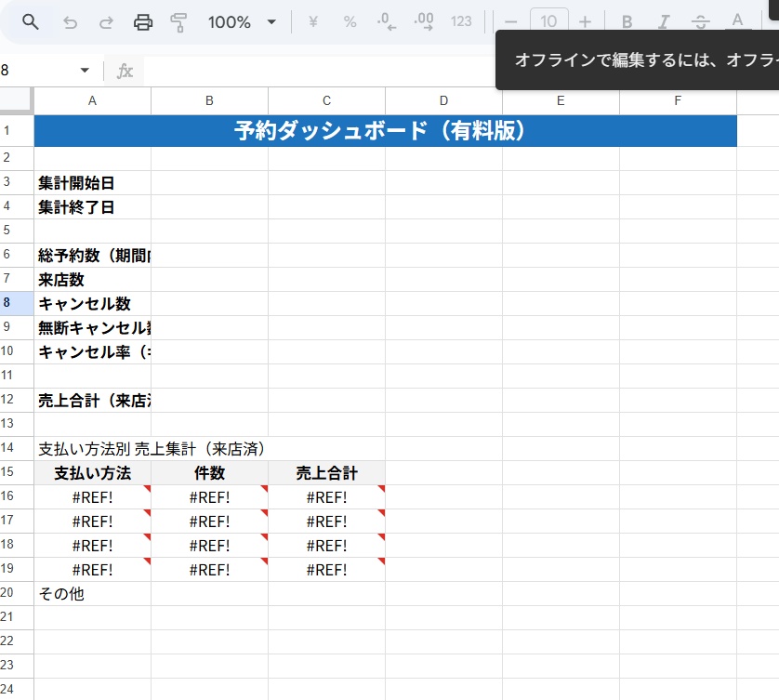Screen dimensions: 779x700
Task: Apply percent format
Action: tap(350, 21)
